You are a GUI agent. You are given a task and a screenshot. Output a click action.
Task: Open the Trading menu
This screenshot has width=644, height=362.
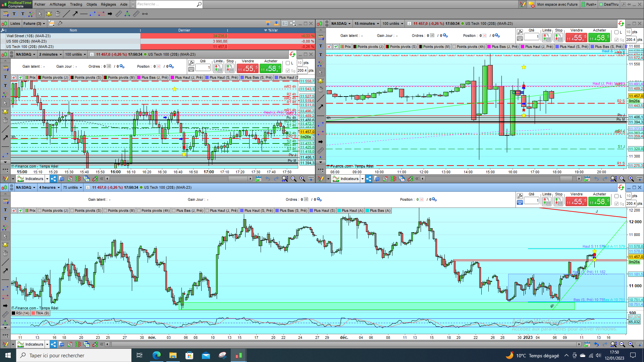coord(76,4)
